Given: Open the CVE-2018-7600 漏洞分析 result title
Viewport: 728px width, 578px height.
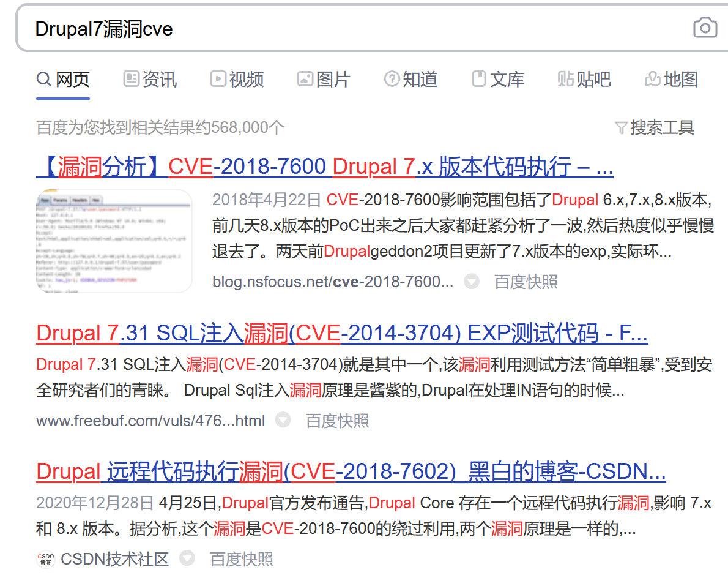Looking at the screenshot, I should pos(324,167).
